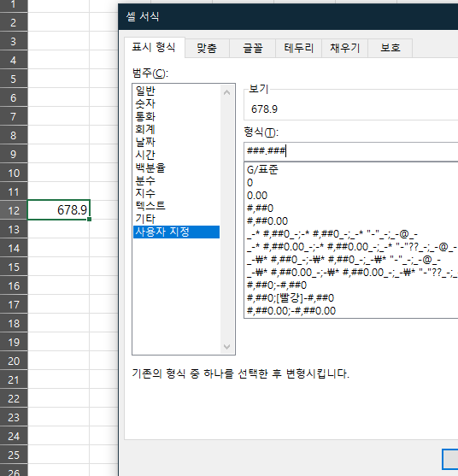Select row 24 header
The image size is (458, 476).
14,436
